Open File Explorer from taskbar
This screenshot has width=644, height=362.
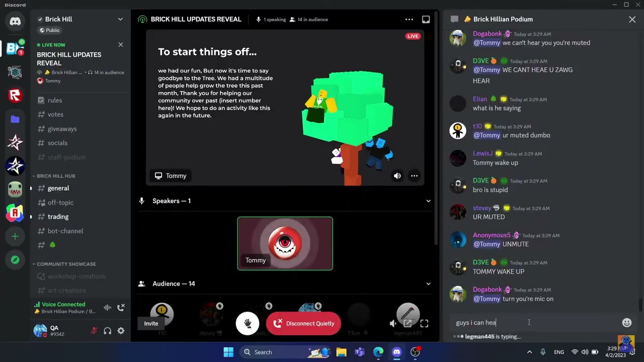(341, 352)
